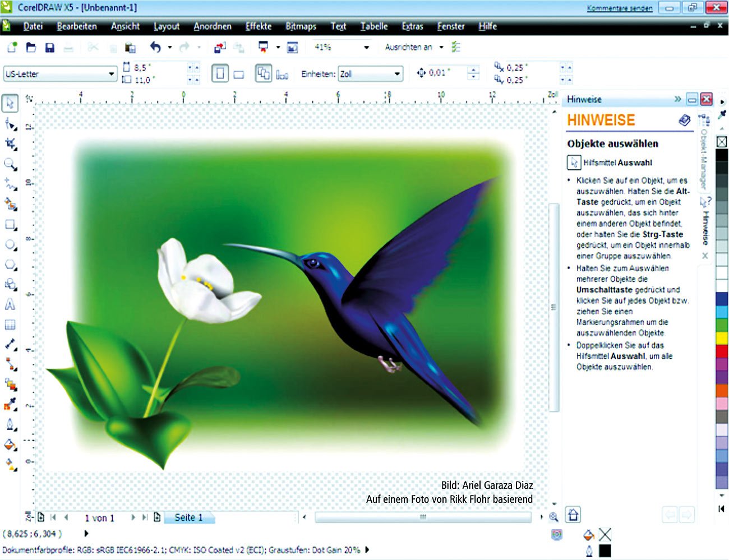729x560 pixels.
Task: Add a page after Seite 1
Action: 157,517
